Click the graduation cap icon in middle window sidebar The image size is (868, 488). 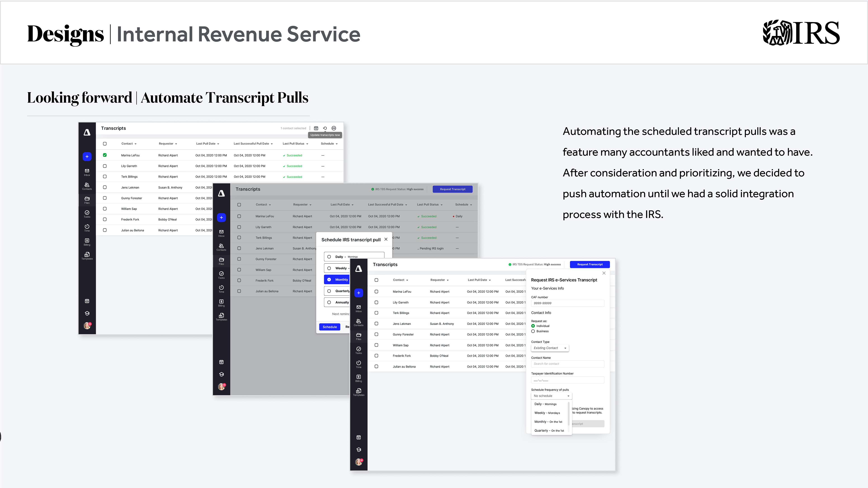[221, 374]
